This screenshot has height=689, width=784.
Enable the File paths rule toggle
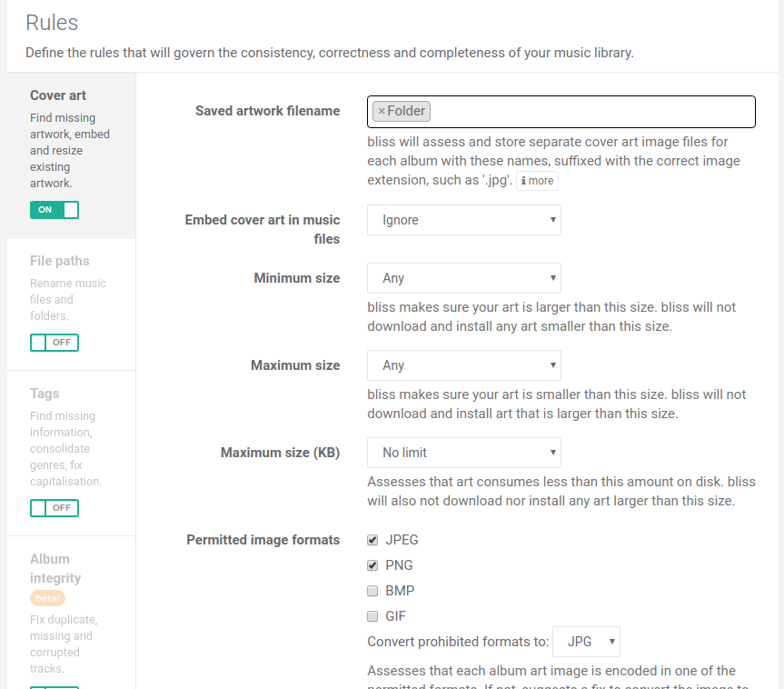[x=55, y=343]
